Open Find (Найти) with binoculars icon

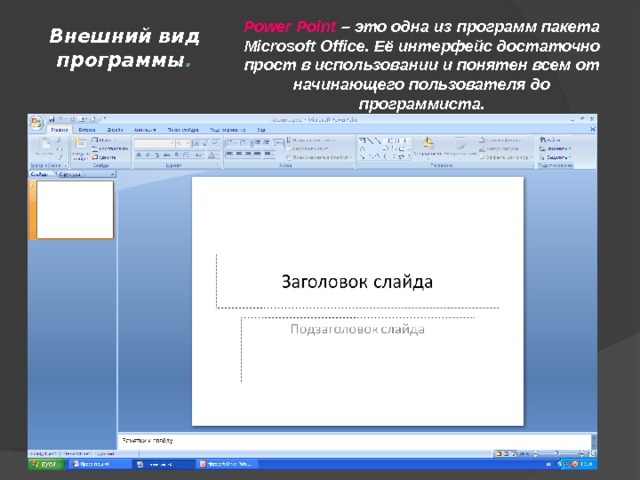(x=550, y=140)
